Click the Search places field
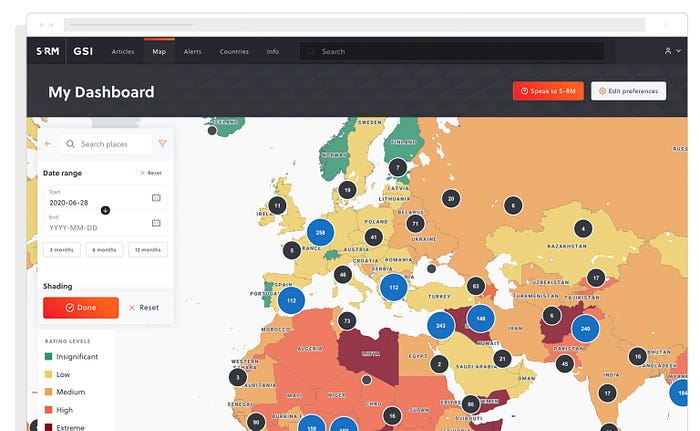700x431 pixels. tap(106, 144)
